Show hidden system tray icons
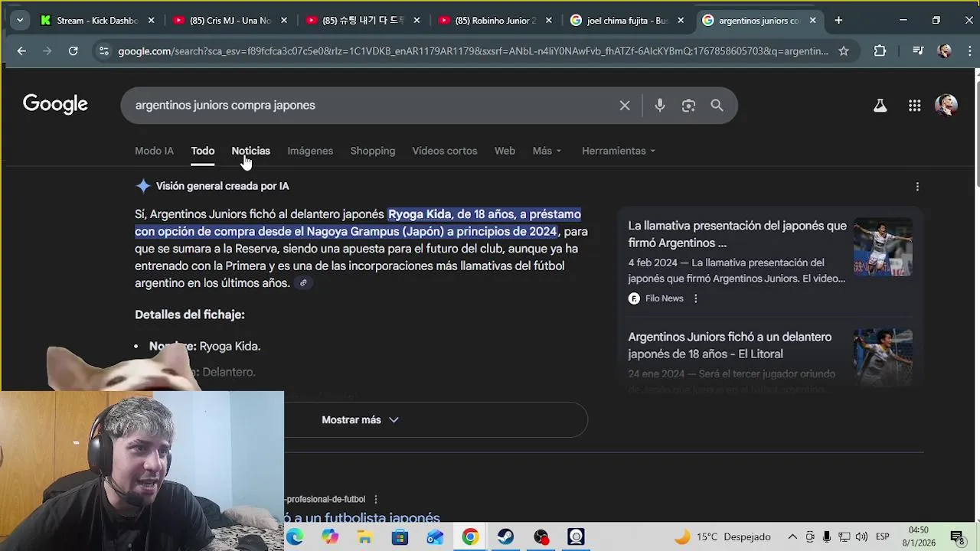This screenshot has height=551, width=980. pyautogui.click(x=792, y=537)
